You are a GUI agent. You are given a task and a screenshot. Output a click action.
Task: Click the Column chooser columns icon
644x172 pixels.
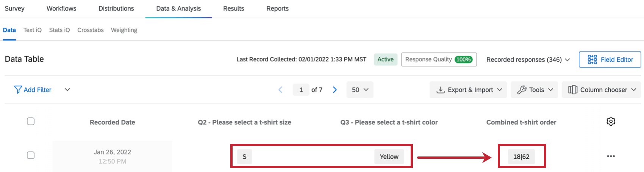tap(572, 90)
